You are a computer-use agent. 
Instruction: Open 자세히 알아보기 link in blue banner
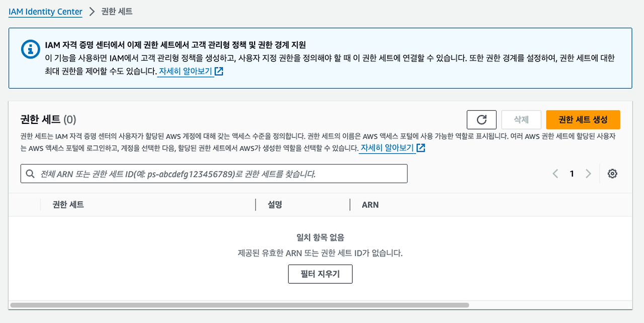tap(190, 72)
